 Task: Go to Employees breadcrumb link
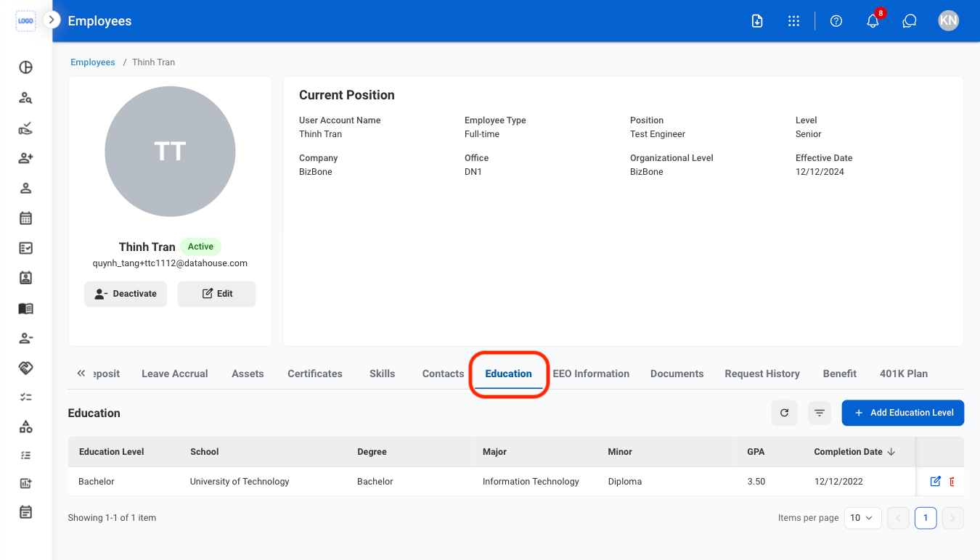(93, 62)
